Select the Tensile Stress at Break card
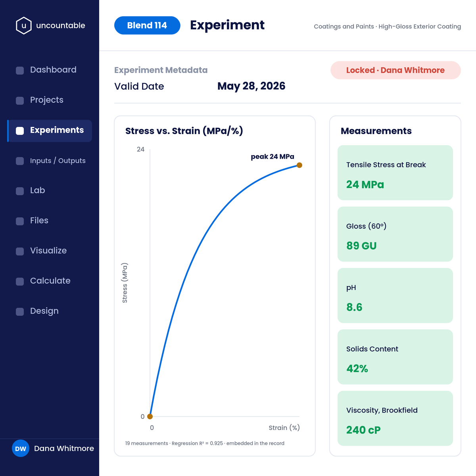 click(395, 173)
